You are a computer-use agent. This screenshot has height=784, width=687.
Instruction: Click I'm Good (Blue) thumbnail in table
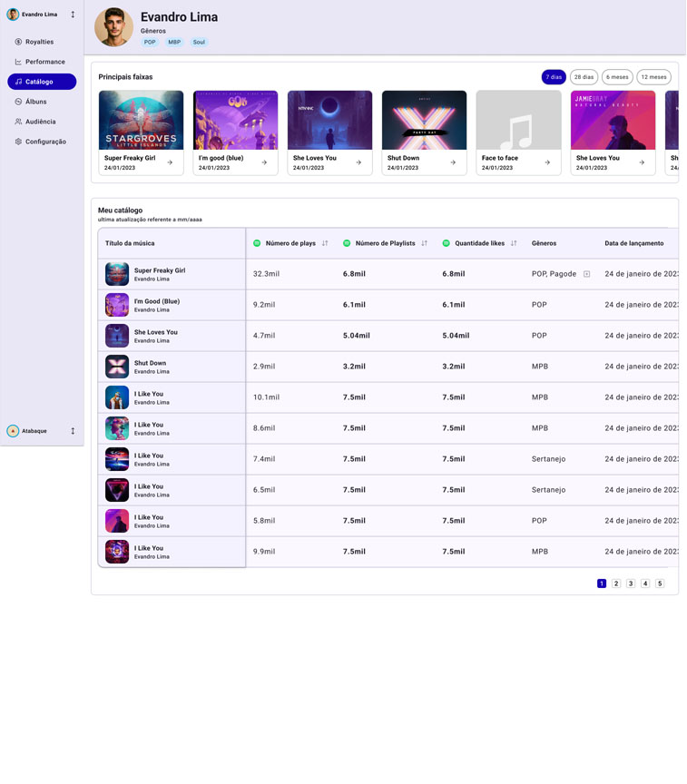click(117, 305)
